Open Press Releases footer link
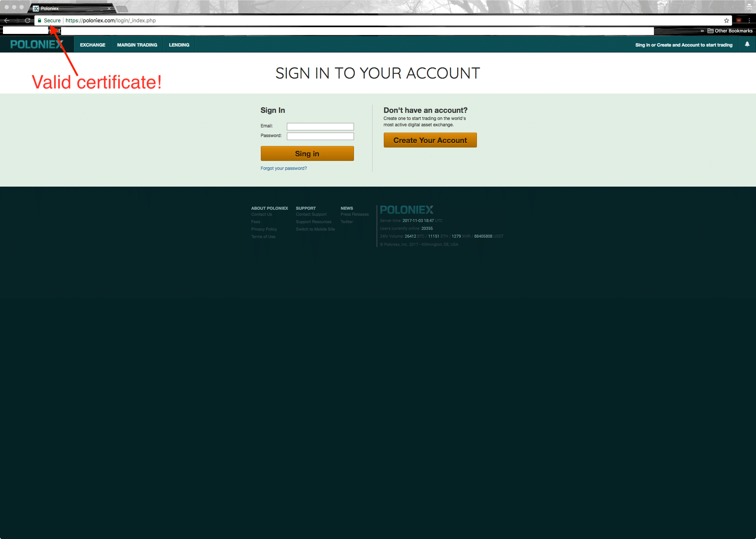Screen dimensions: 756x539 point(354,215)
